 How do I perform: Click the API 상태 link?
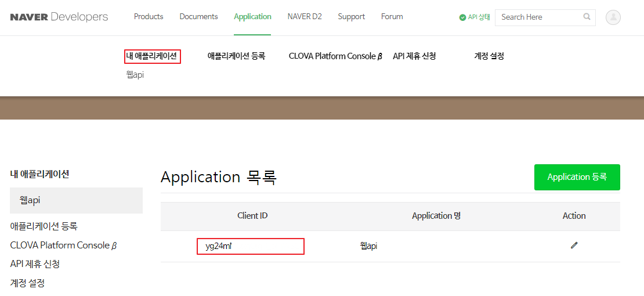[x=479, y=17]
